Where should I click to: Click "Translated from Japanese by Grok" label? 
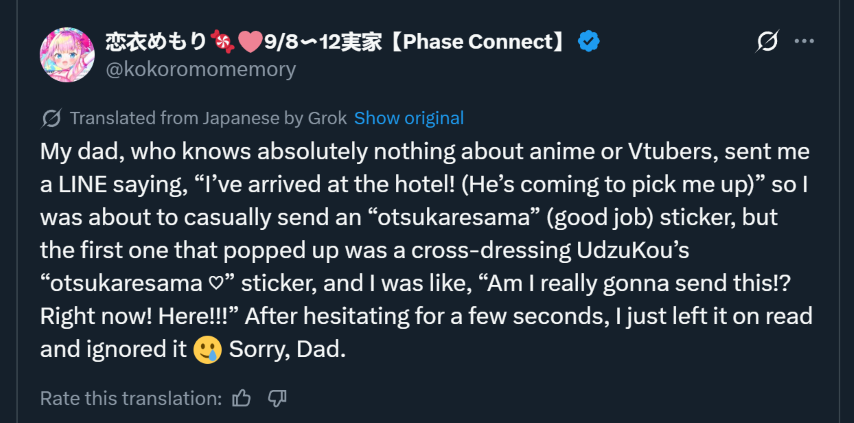tap(208, 118)
